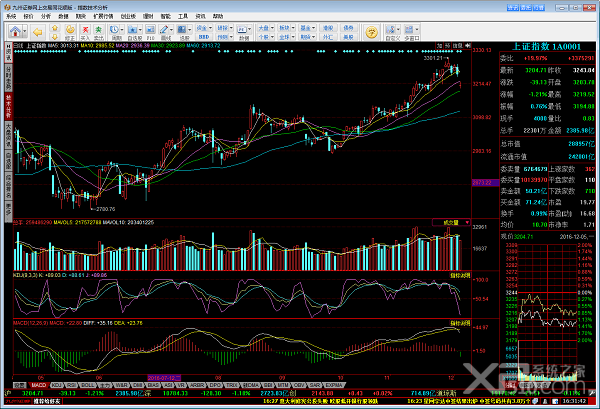Switch to the BIAS indicator tab
This screenshot has width=600, height=409.
tap(153, 385)
